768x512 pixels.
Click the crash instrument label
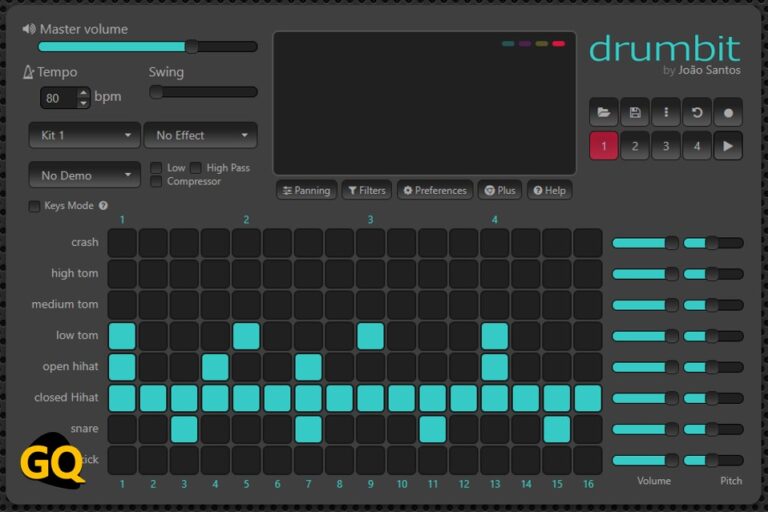coord(85,242)
